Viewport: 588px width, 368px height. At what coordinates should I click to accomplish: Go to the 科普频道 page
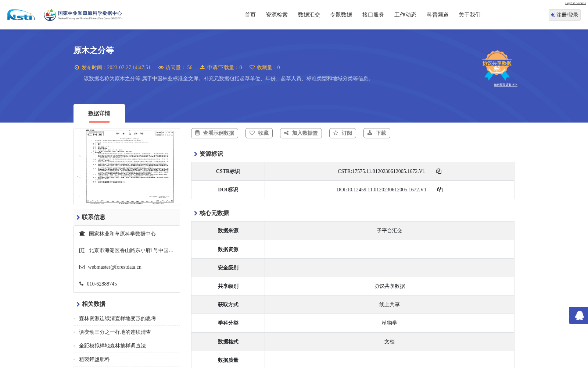click(438, 15)
